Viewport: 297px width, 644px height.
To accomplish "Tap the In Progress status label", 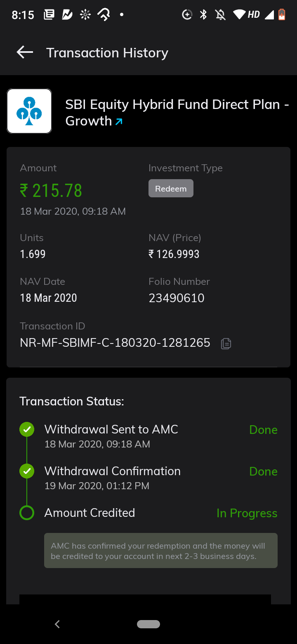I will (247, 513).
